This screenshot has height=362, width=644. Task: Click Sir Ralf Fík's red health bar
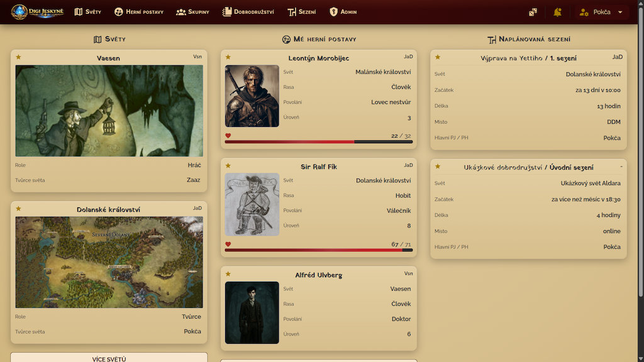click(x=313, y=250)
